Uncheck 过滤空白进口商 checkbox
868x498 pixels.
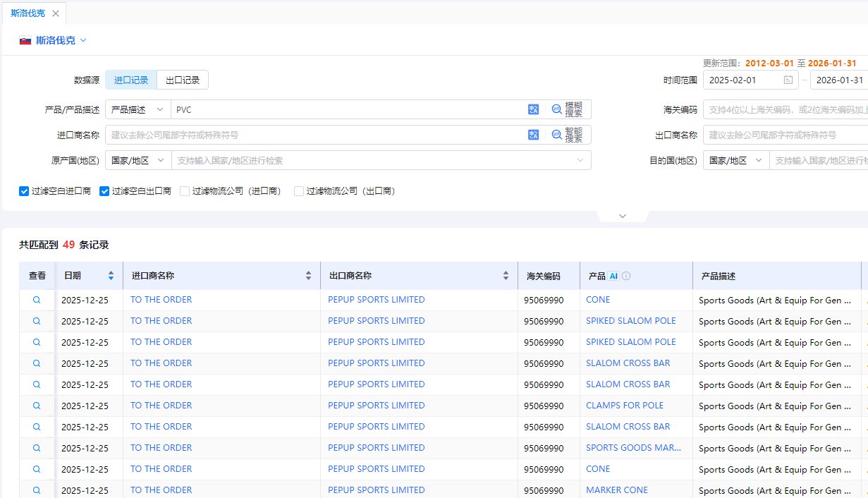coord(23,190)
